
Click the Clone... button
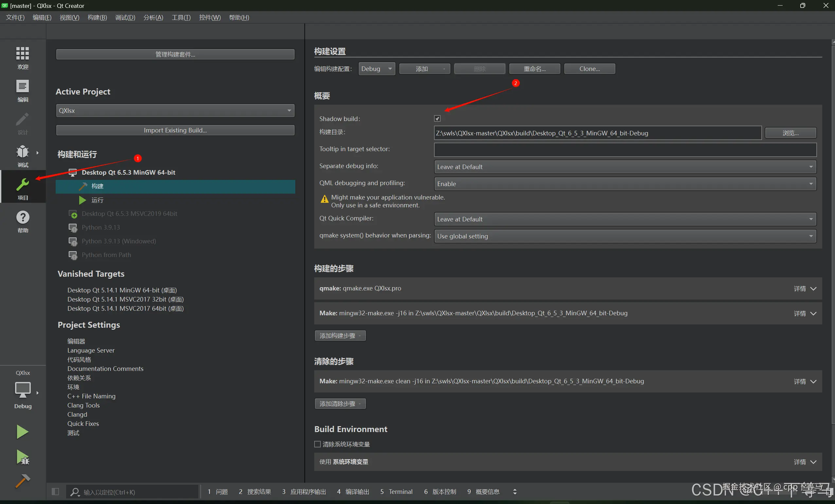(589, 69)
